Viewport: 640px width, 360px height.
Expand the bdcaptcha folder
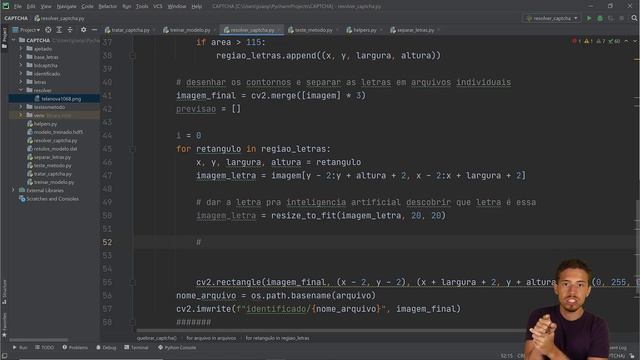(21, 65)
